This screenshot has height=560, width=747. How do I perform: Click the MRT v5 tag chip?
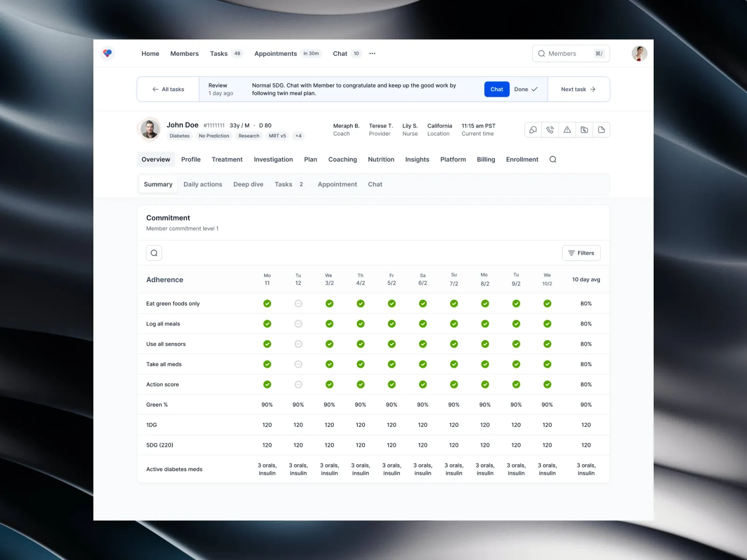tap(277, 136)
